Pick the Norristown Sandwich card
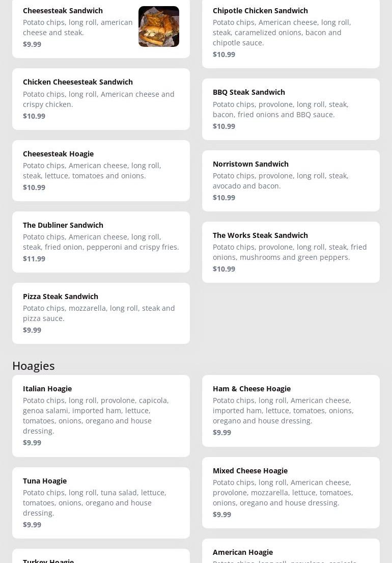 coord(290,180)
